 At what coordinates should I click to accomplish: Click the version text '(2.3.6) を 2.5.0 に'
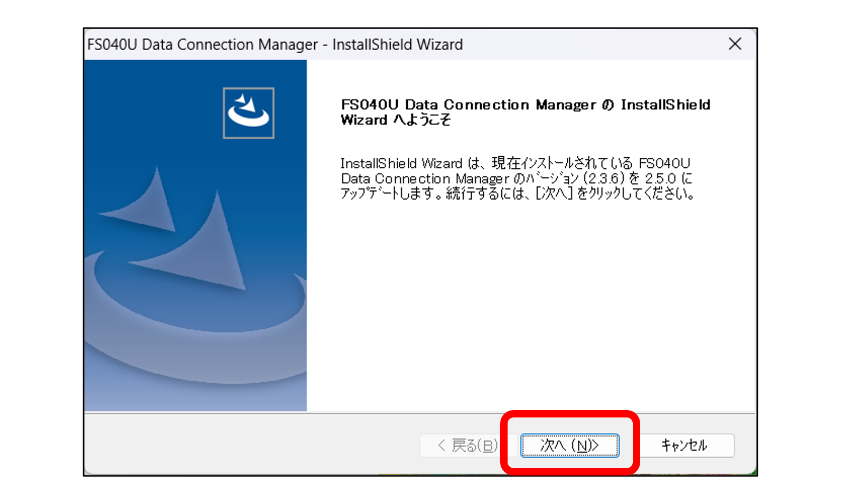coord(638,178)
